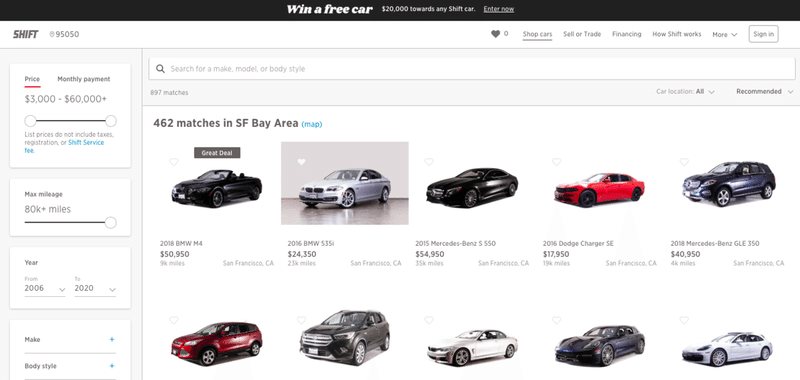Click the Win a free car banner title
The width and height of the screenshot is (800, 380).
click(x=329, y=9)
